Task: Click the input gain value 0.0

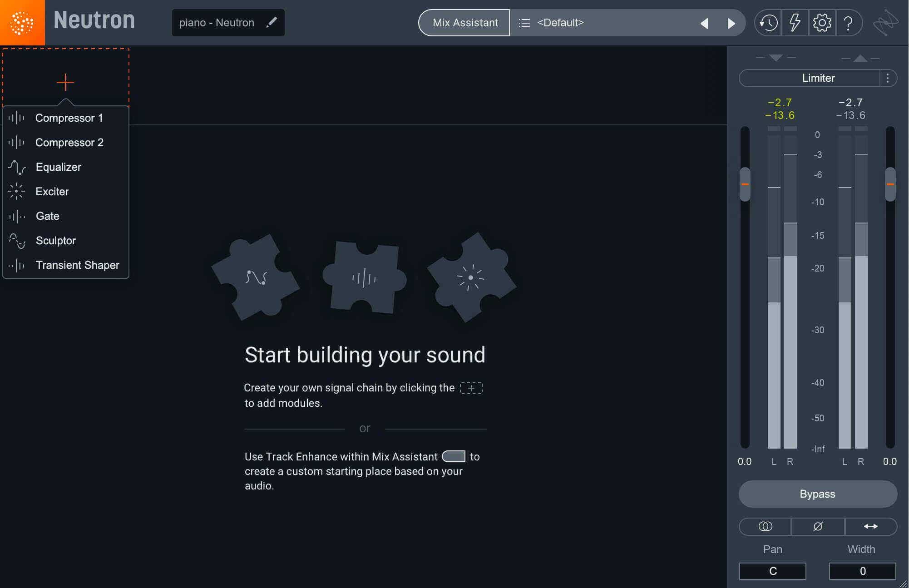Action: click(745, 462)
